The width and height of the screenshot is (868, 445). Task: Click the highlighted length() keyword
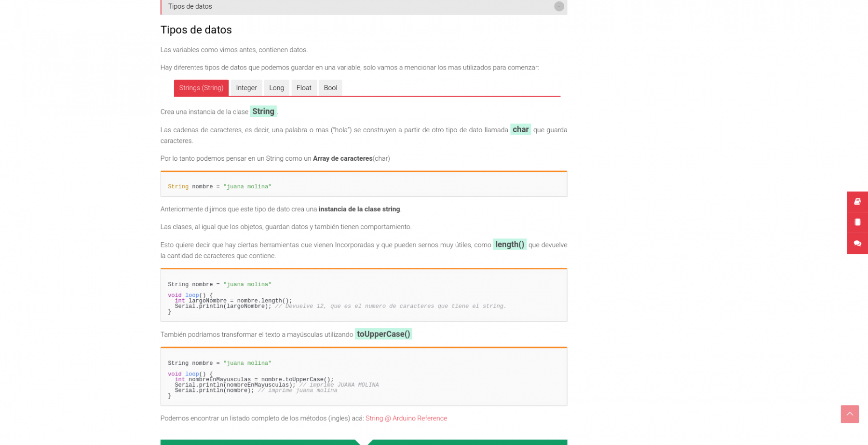click(509, 244)
